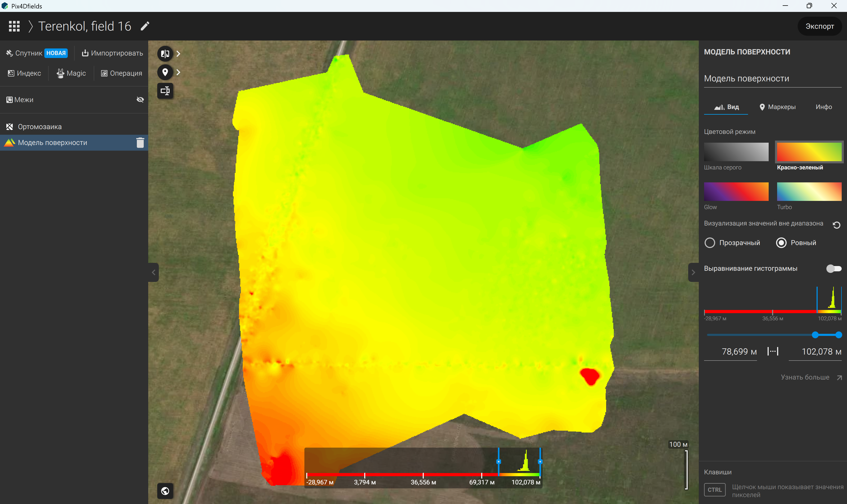Choose the Turbo color mode swatch
Image resolution: width=847 pixels, height=504 pixels.
809,192
